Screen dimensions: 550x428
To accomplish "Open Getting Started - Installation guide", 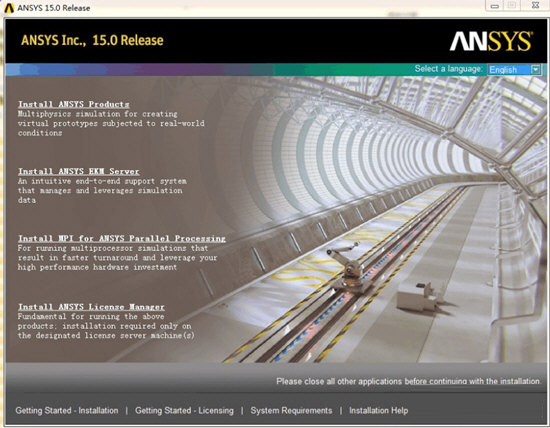I will point(67,410).
